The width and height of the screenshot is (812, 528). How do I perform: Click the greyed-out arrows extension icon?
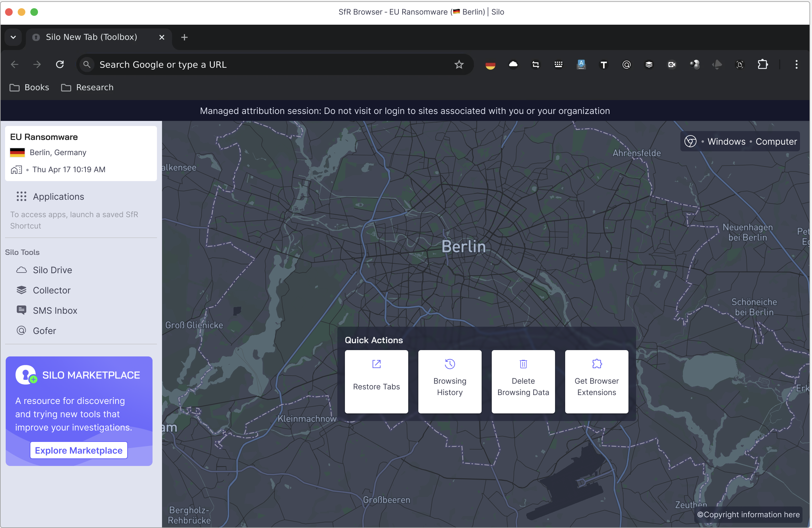pyautogui.click(x=717, y=65)
